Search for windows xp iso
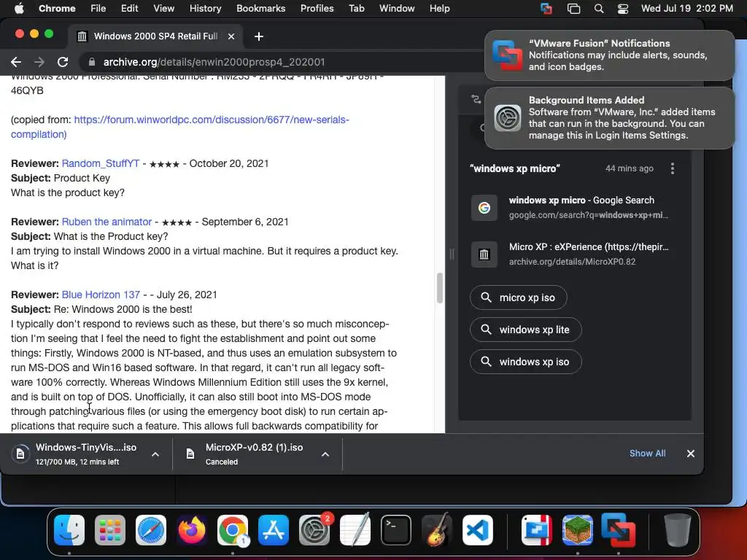The height and width of the screenshot is (560, 747). pos(525,362)
